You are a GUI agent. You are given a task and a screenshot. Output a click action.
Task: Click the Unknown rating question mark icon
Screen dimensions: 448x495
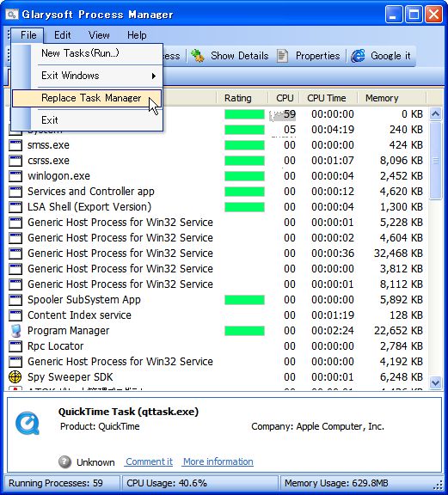[x=64, y=461]
